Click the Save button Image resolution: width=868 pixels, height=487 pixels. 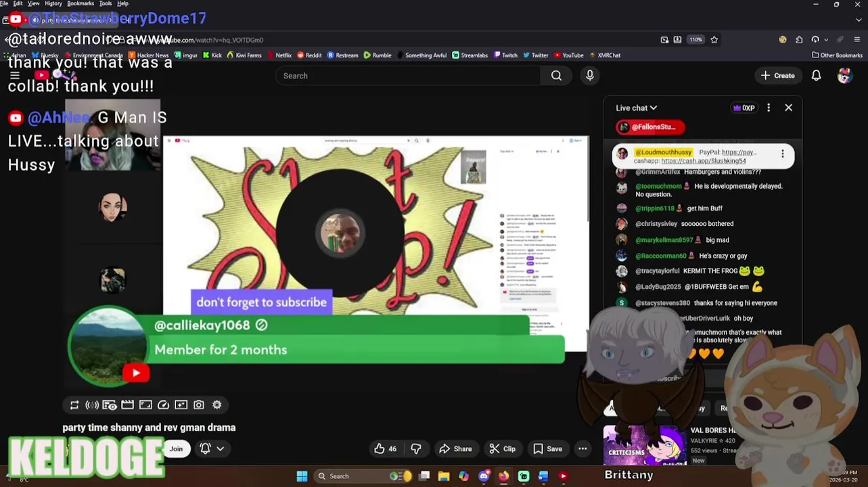(x=547, y=448)
